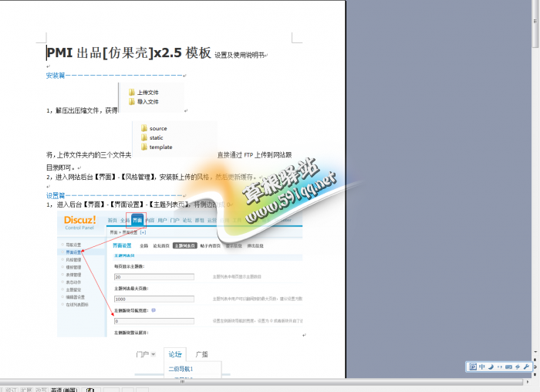Click the 英语(美国) language indicator in status bar

[x=64, y=390]
